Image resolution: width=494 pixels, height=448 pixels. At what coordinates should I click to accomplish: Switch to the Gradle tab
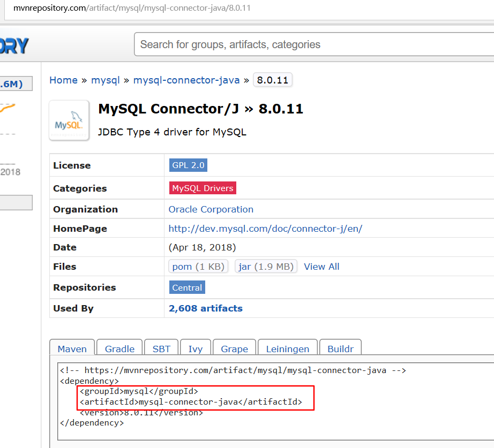[119, 347]
